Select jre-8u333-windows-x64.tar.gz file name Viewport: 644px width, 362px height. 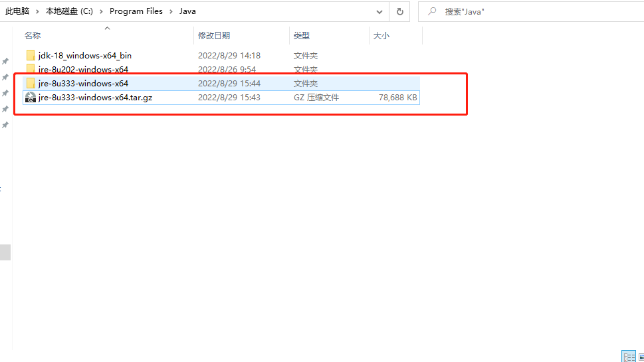click(x=95, y=97)
